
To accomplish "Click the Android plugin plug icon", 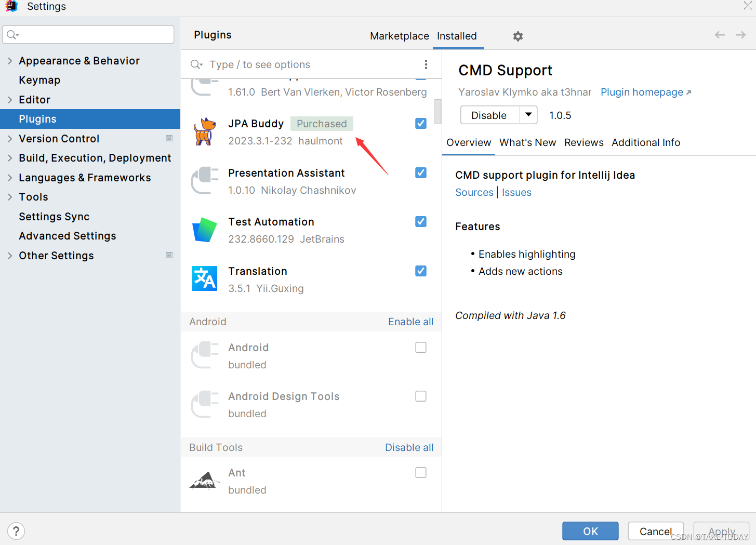I will pos(205,355).
